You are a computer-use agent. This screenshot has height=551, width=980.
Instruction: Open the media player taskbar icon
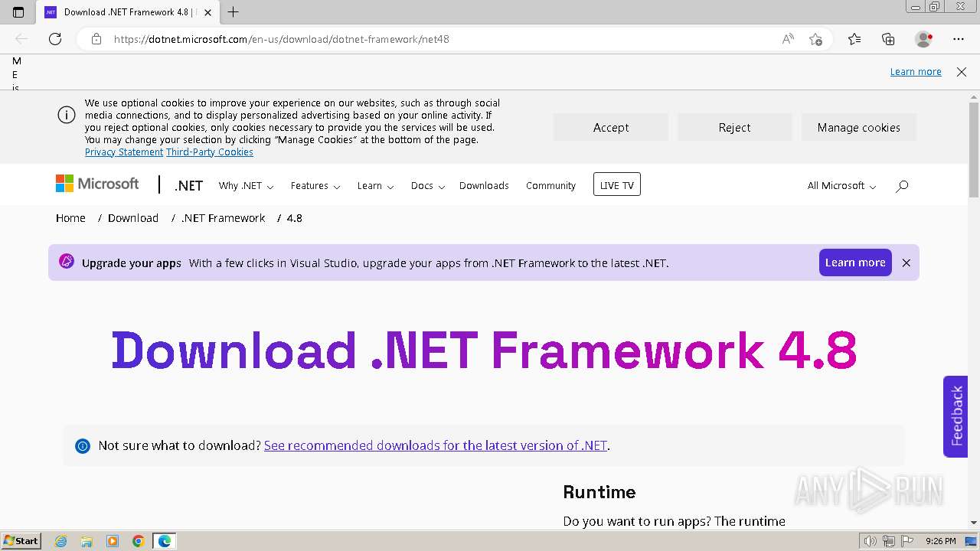click(x=113, y=541)
